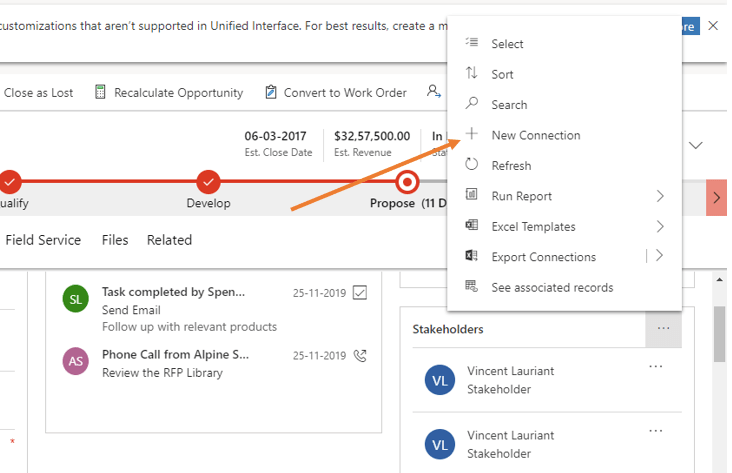
Task: Click the Sort arrows icon in the menu
Action: click(x=472, y=74)
